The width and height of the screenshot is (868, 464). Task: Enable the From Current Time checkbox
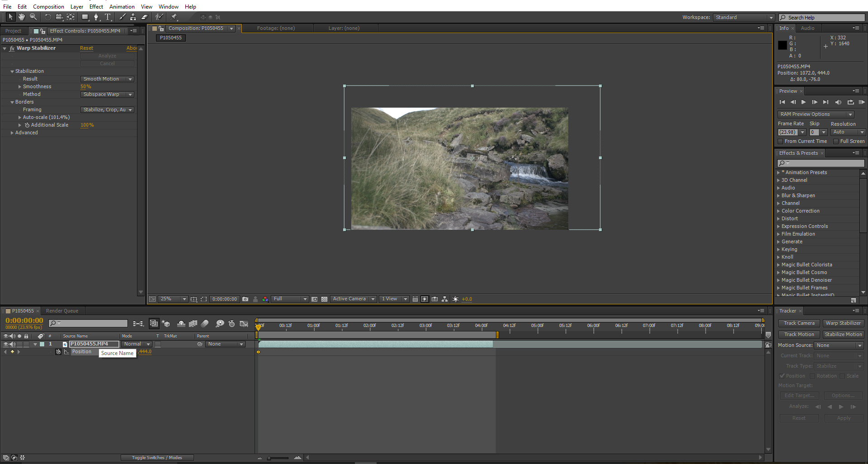coord(780,141)
